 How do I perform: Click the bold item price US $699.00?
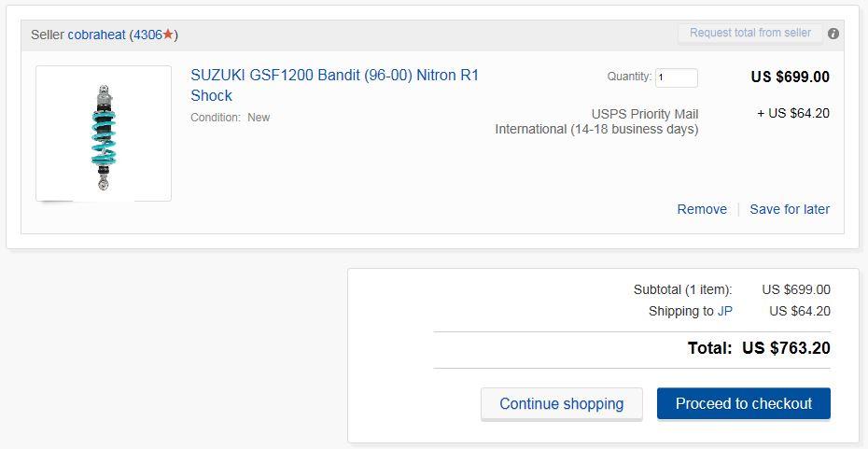790,77
